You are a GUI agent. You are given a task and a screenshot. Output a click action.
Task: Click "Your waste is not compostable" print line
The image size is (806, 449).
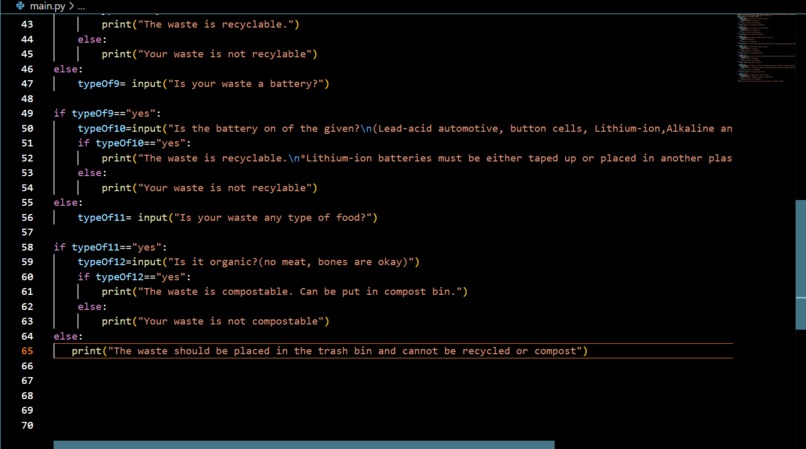[215, 321]
